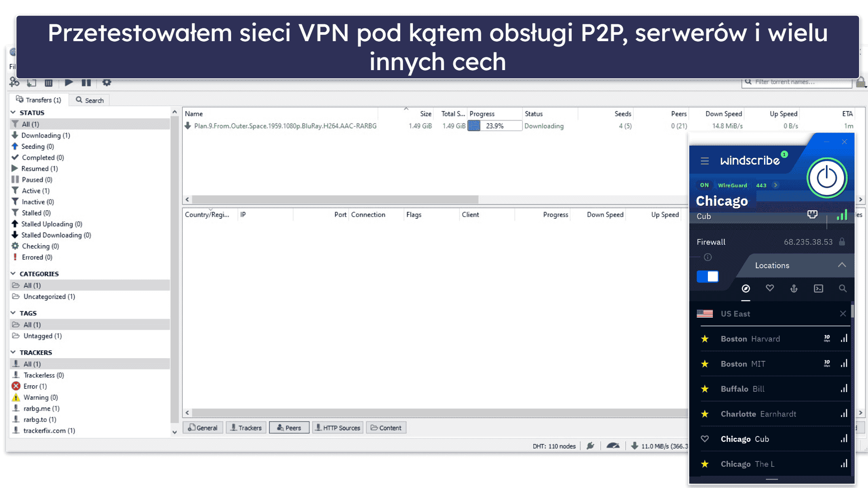Show static IPs anchor tab
The width and height of the screenshot is (868, 488).
point(794,289)
